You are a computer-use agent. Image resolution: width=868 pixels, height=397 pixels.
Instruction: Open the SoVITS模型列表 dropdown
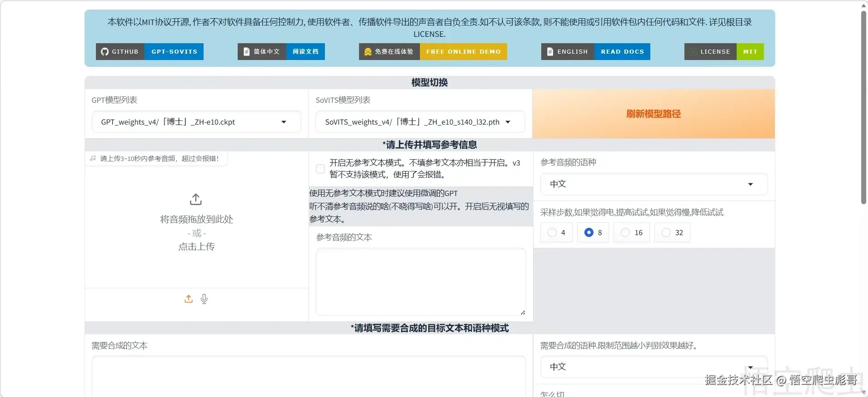click(x=420, y=122)
